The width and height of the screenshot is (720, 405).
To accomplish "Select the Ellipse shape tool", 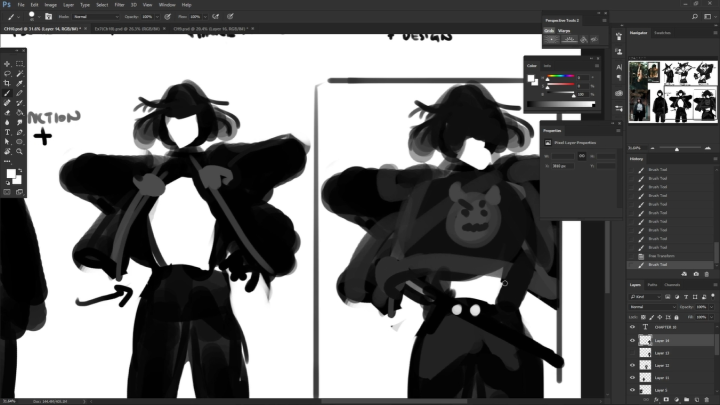I will click(19, 142).
